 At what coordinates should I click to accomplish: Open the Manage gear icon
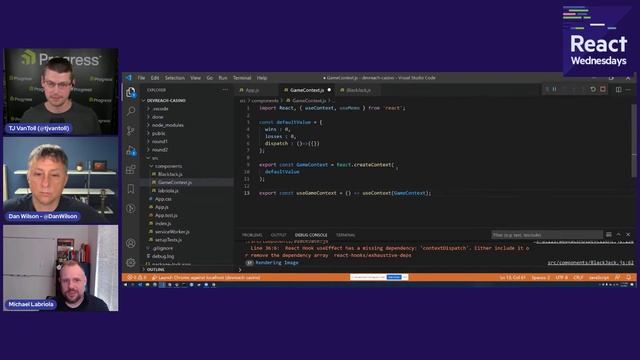click(131, 262)
